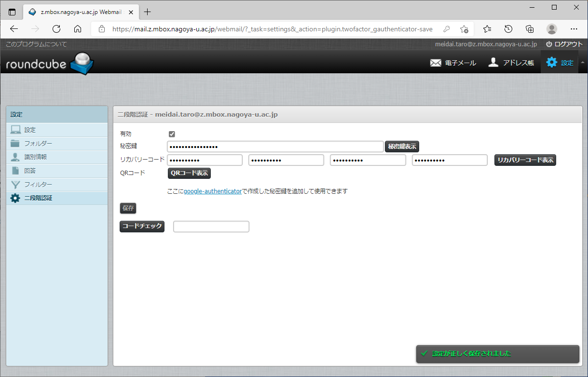Open browser settings and more menu
Viewport: 588px width, 377px height.
(x=574, y=28)
